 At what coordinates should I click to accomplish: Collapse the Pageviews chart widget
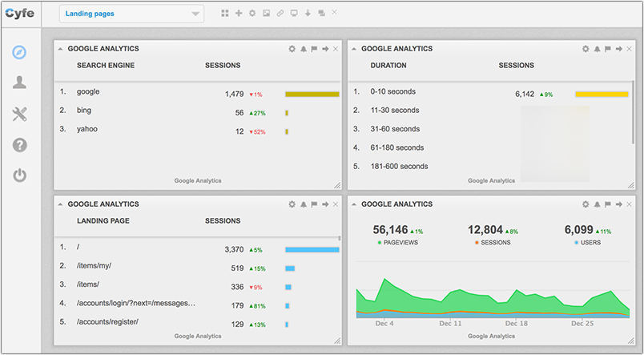[354, 204]
